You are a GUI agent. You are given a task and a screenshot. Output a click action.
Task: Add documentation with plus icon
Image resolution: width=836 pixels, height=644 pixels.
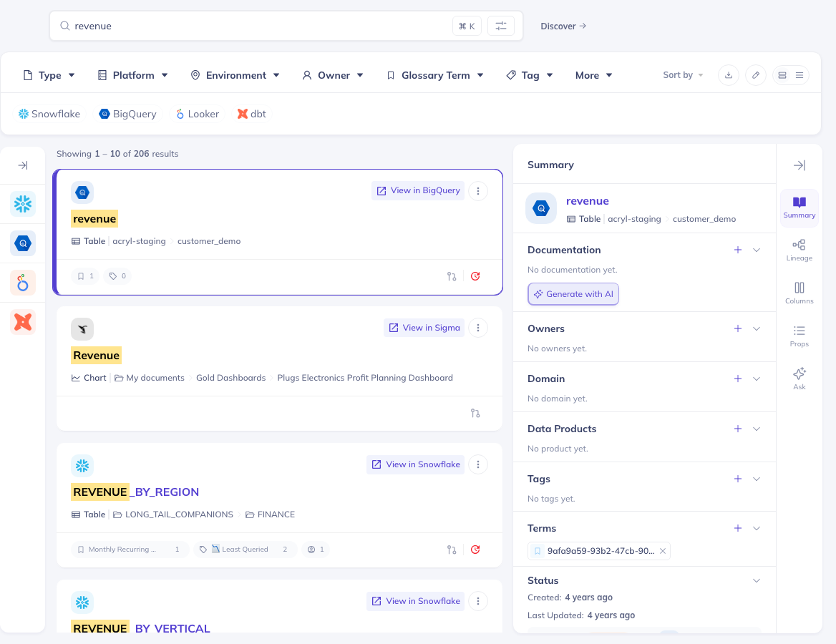(x=738, y=250)
